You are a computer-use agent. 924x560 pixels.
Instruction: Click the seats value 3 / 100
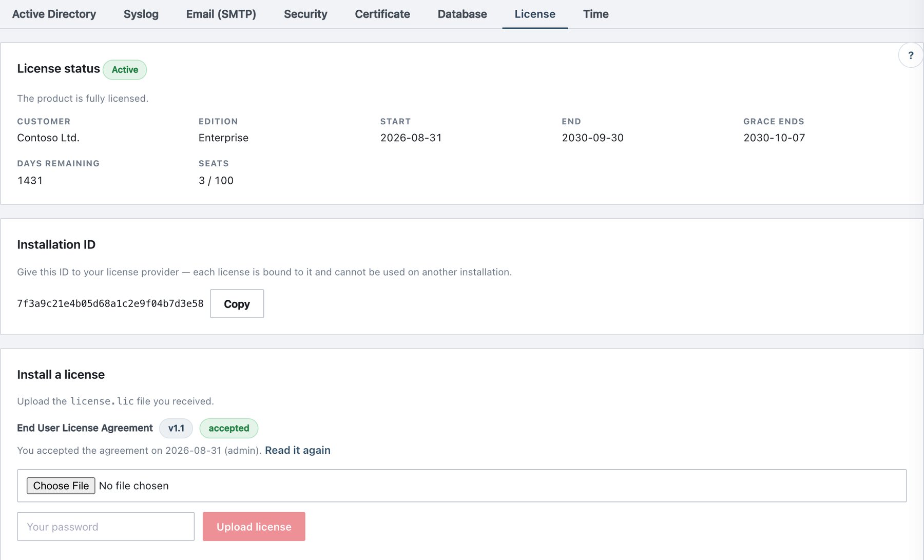tap(216, 181)
